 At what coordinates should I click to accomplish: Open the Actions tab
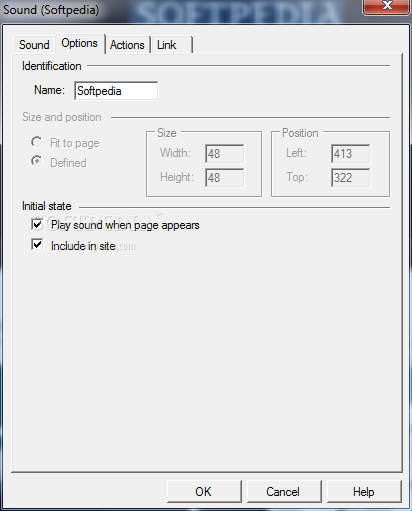127,45
